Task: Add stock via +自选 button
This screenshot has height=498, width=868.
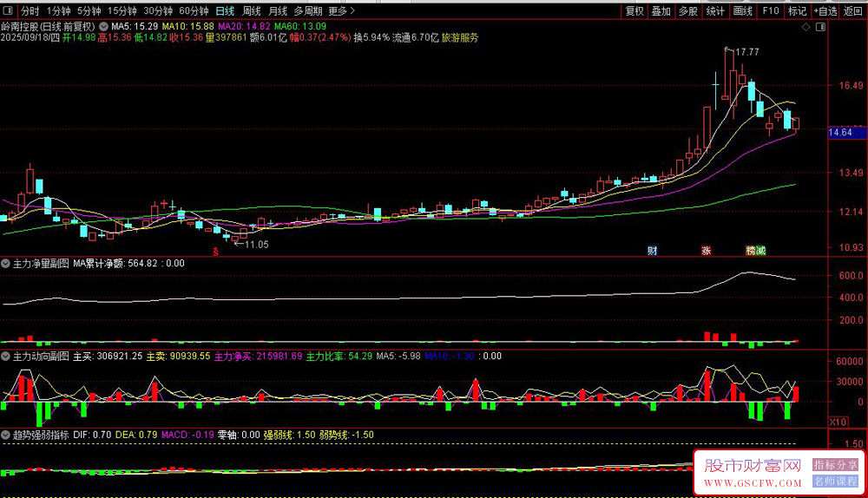Action: 825,10
